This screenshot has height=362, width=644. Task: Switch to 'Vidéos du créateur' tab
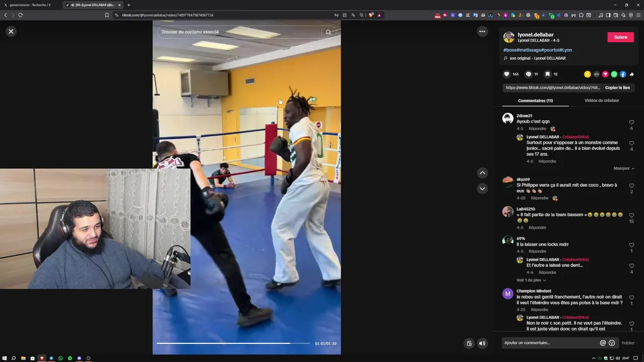tap(602, 101)
